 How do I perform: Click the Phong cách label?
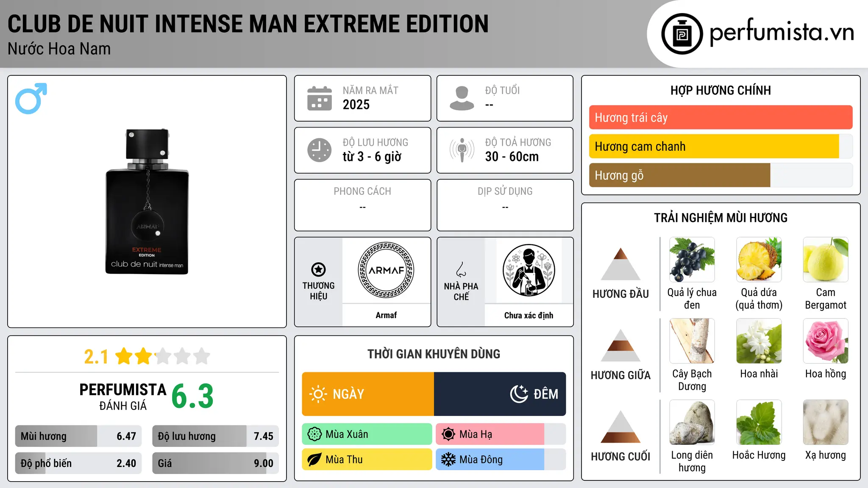tap(362, 191)
